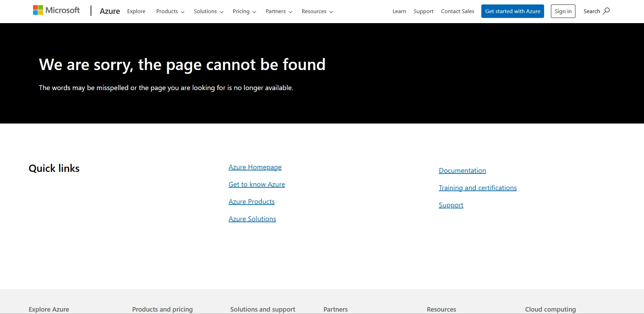Open the Documentation quick link
The image size is (644, 314).
pyautogui.click(x=462, y=170)
